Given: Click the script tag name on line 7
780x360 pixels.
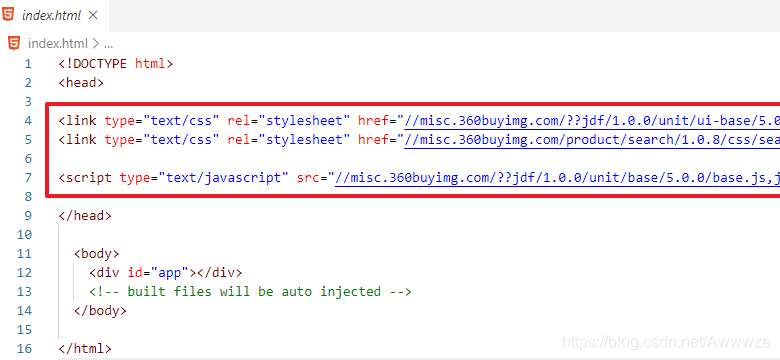Looking at the screenshot, I should (x=89, y=178).
